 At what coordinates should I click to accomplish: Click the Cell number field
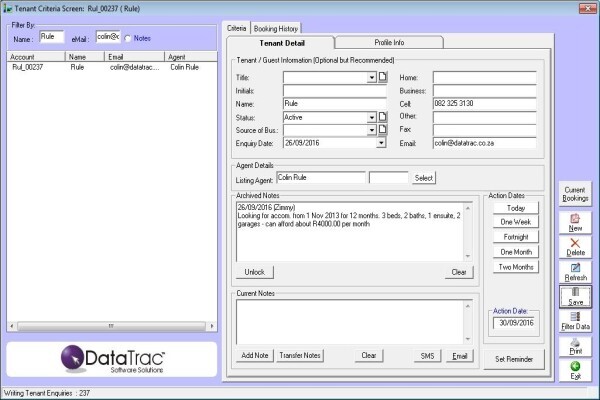coord(484,104)
